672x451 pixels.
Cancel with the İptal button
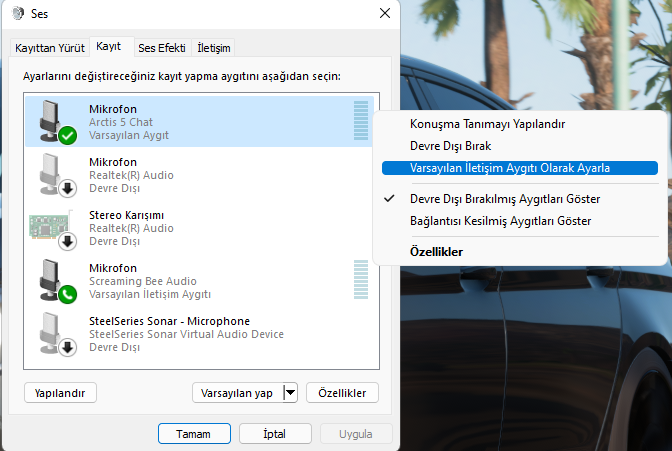point(275,434)
